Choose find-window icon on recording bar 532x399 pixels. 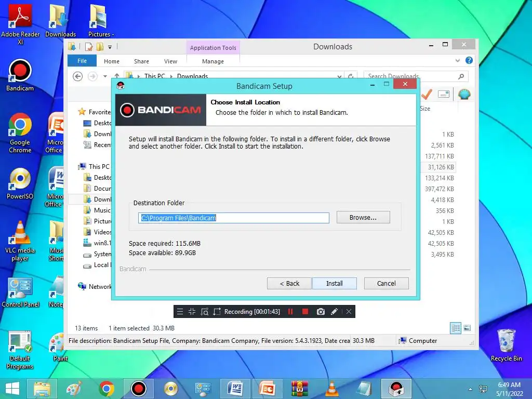coord(205,312)
